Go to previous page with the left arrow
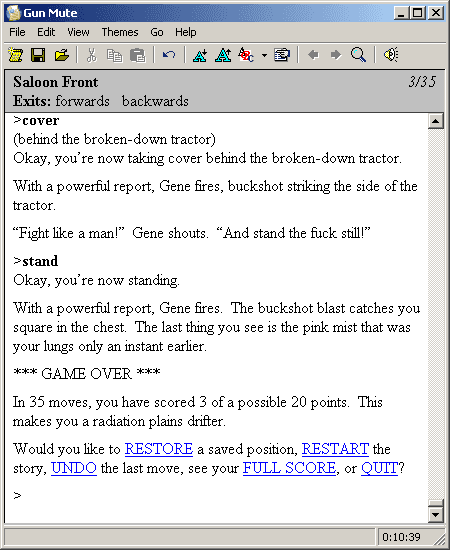This screenshot has height=550, width=450. pos(313,55)
